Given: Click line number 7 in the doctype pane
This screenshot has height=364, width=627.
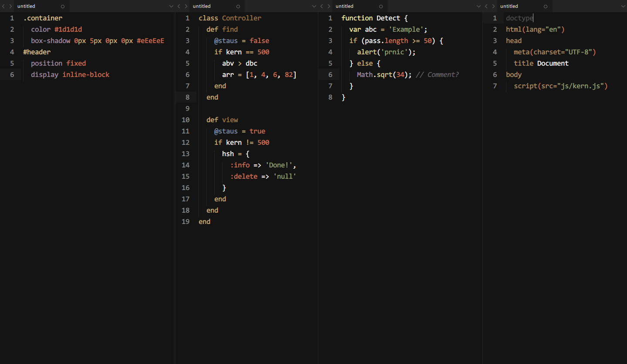Looking at the screenshot, I should [x=495, y=86].
